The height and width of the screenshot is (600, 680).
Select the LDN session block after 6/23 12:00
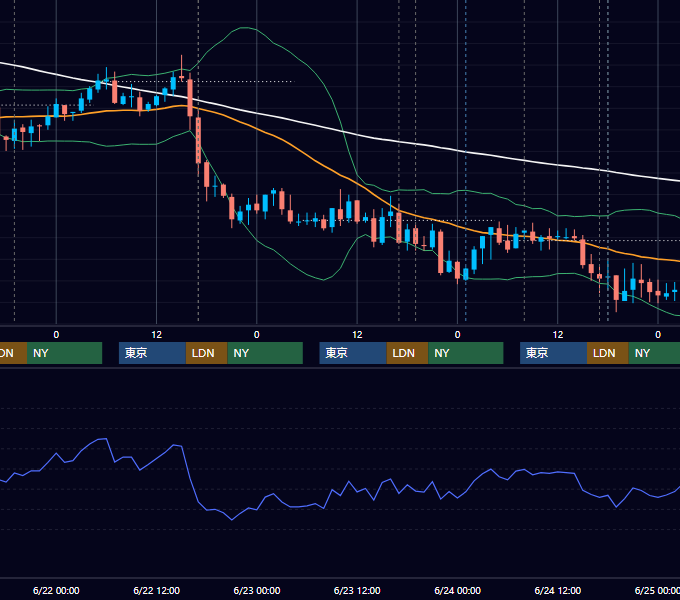pos(408,353)
